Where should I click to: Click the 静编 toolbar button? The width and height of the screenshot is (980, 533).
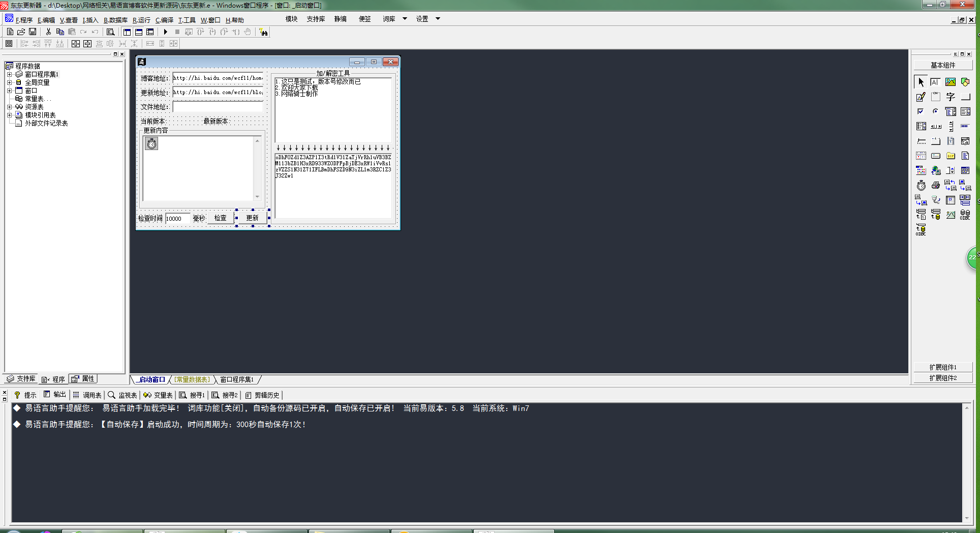(x=340, y=19)
